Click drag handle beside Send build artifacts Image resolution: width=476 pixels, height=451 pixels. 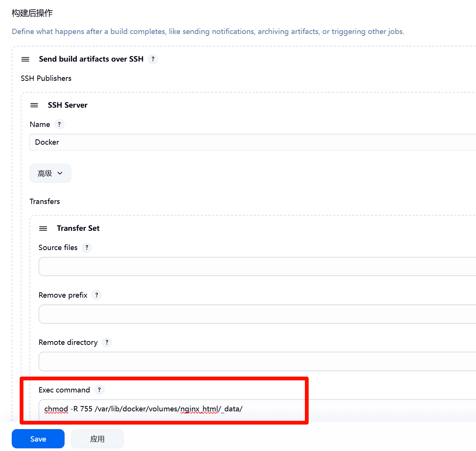pos(25,59)
